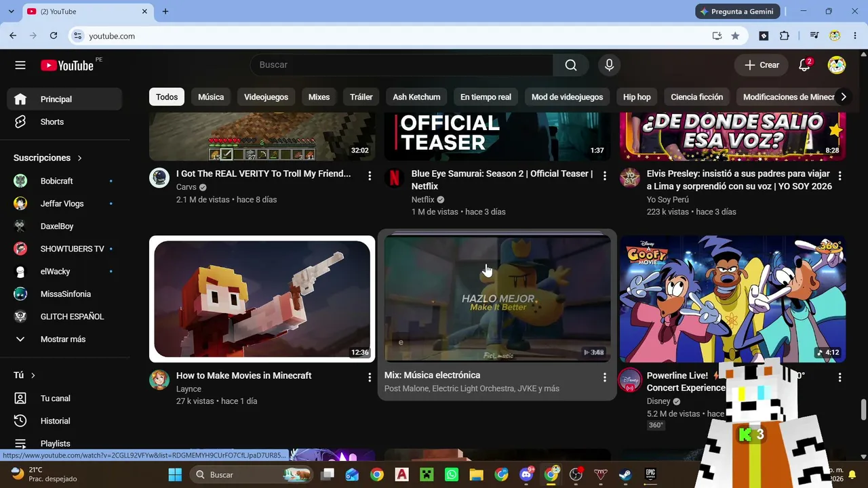The height and width of the screenshot is (488, 868).
Task: Select the Música filter chip
Action: 211,97
